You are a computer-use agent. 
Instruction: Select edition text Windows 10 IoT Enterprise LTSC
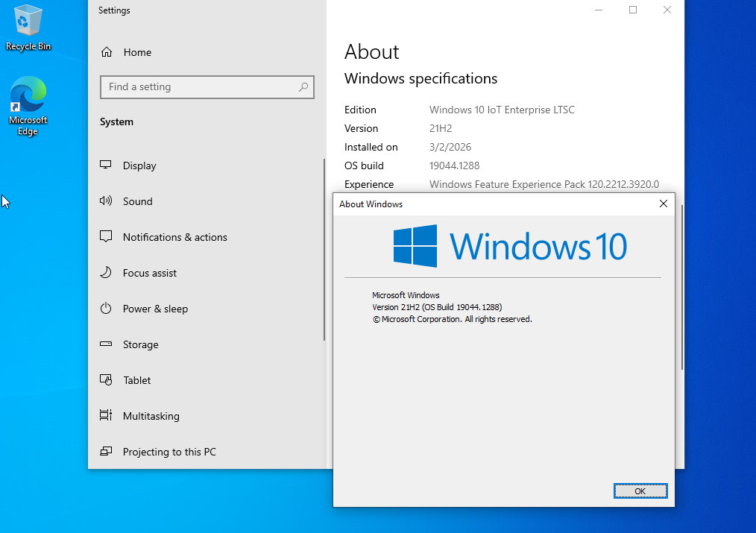[502, 110]
